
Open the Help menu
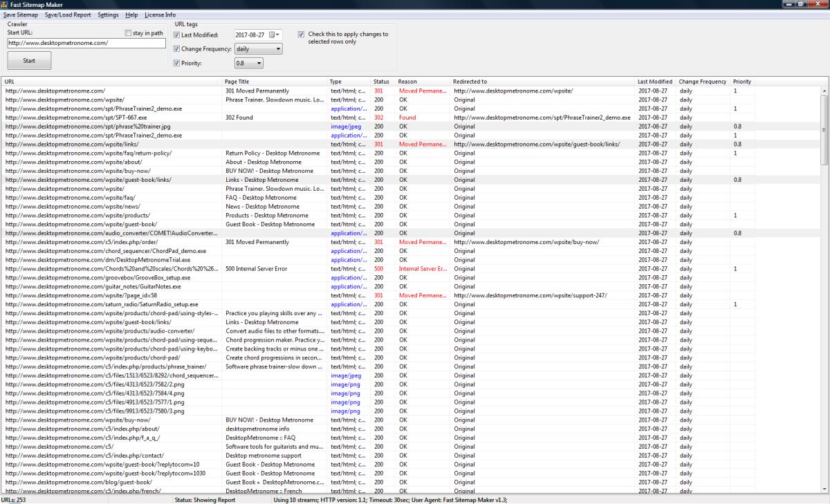131,15
